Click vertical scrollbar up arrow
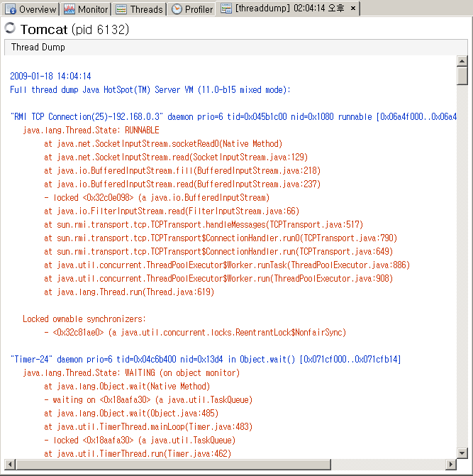The width and height of the screenshot is (473, 476). pyautogui.click(x=462, y=61)
